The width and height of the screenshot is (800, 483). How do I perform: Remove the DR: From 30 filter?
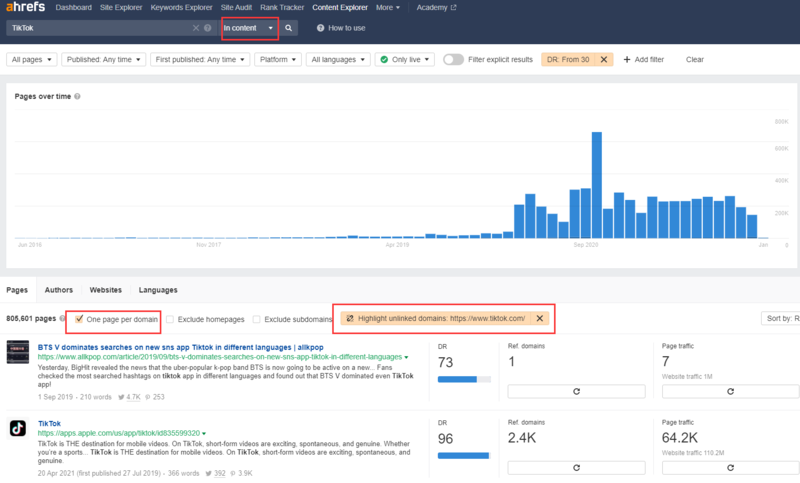click(x=604, y=60)
